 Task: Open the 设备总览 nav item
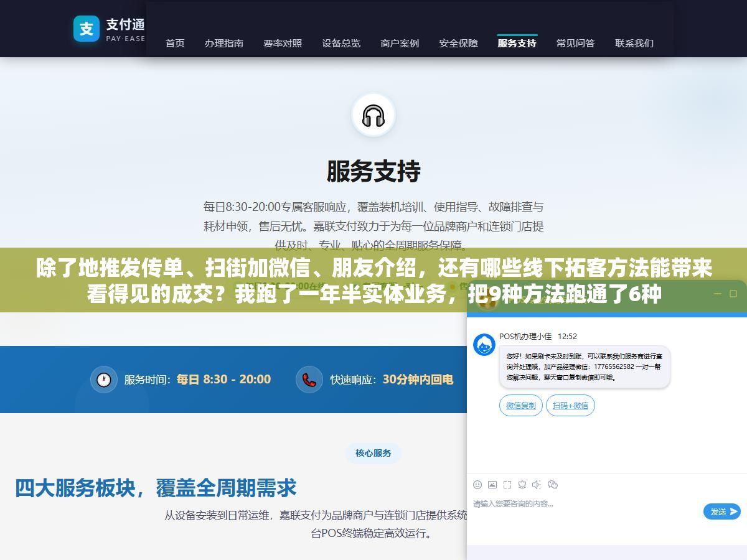341,44
